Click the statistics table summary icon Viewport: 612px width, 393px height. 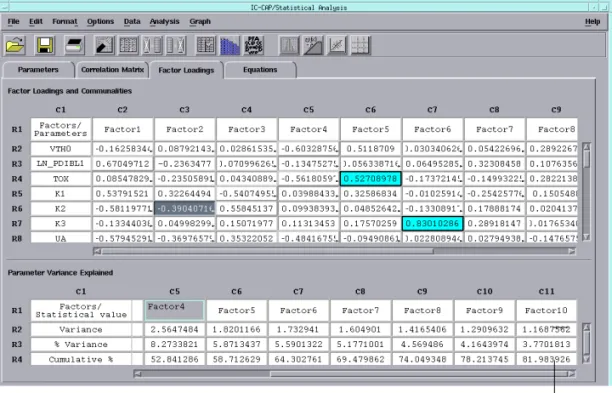(205, 45)
